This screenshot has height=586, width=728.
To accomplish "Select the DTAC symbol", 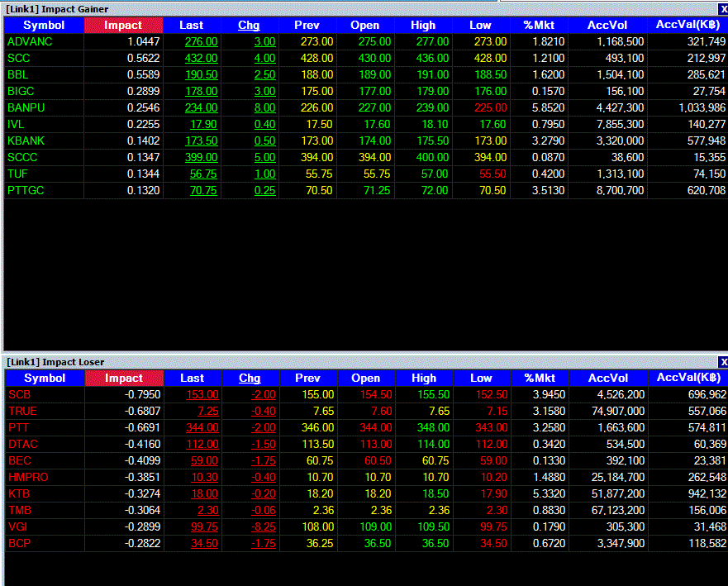I will click(23, 445).
